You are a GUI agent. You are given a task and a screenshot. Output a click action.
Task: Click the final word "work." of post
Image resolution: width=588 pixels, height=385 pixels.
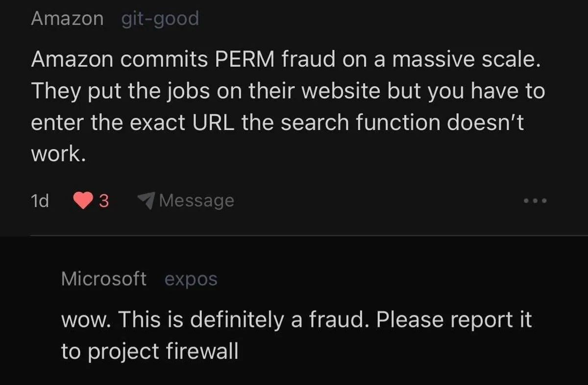point(58,154)
